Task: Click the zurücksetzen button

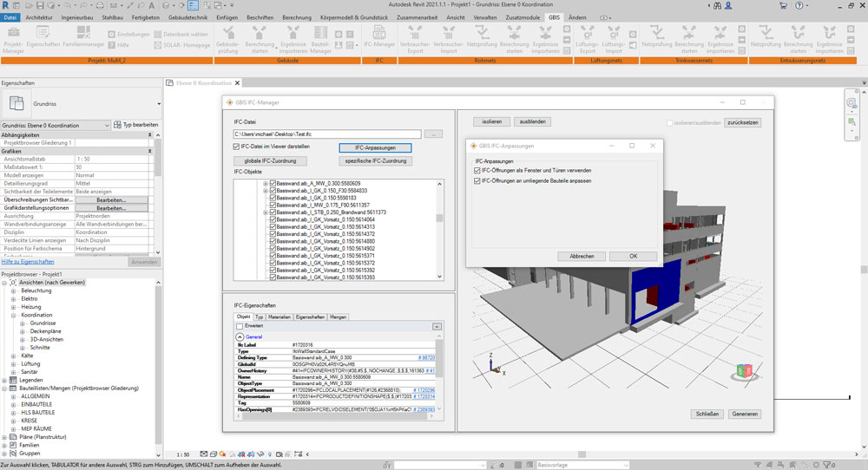Action: (x=742, y=123)
